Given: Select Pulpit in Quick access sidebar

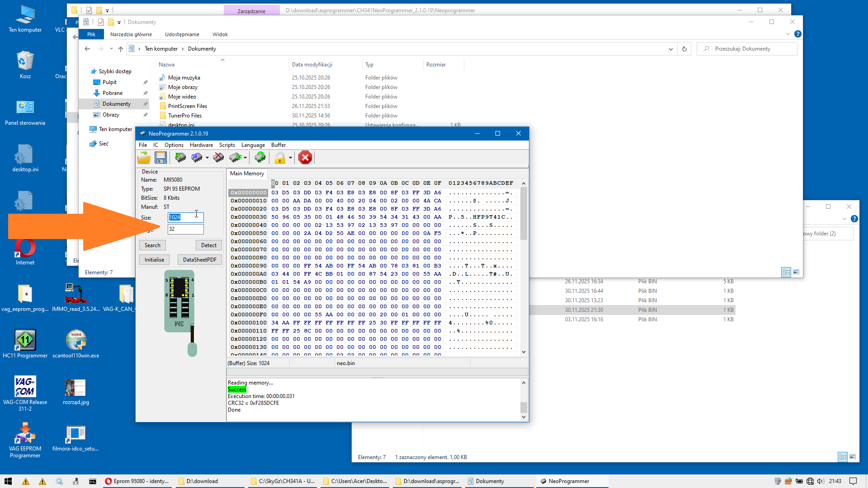Looking at the screenshot, I should [x=109, y=82].
